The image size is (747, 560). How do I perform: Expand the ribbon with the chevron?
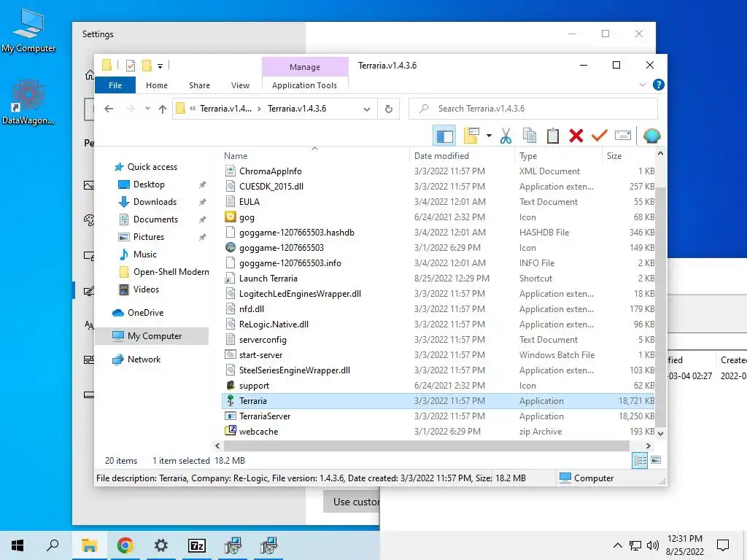[642, 85]
